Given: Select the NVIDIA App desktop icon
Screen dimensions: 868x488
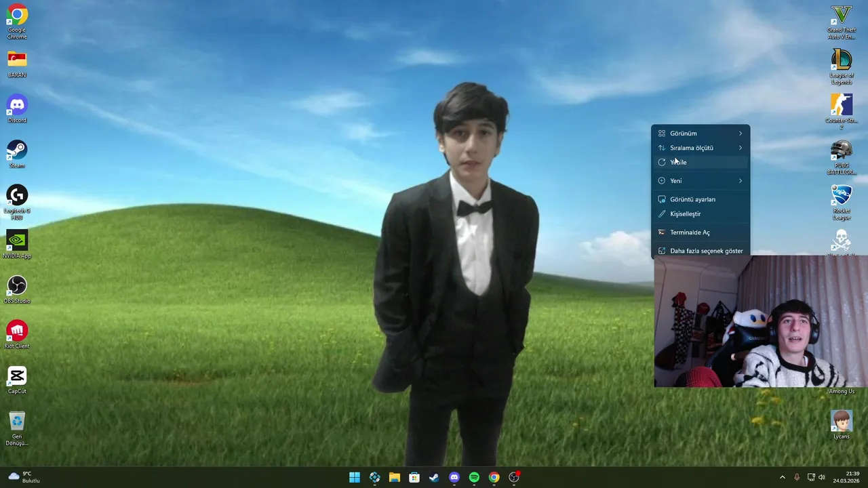Looking at the screenshot, I should click(17, 245).
